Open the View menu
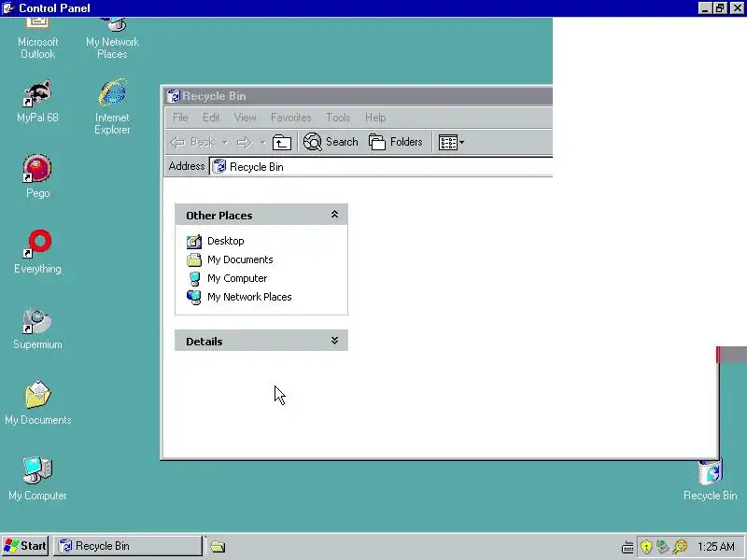Viewport: 747px width, 560px height. point(245,118)
